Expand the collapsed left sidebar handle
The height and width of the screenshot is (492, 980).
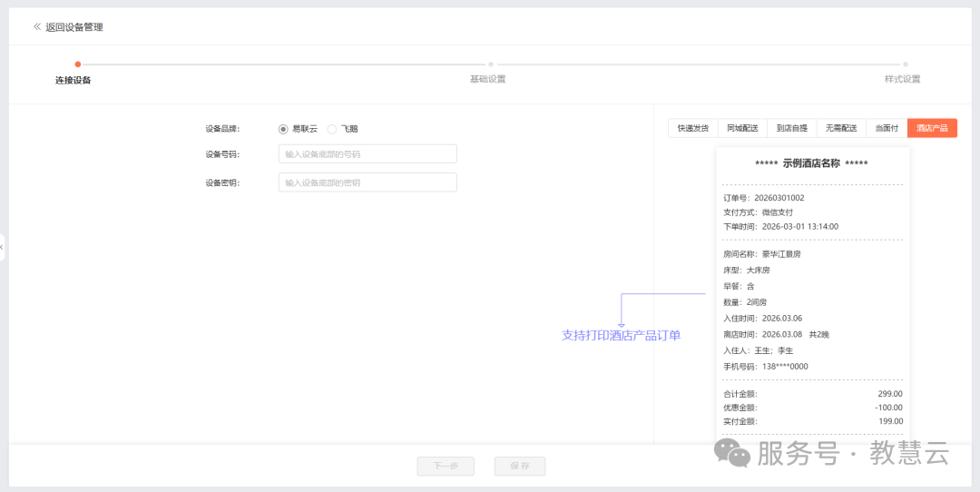(x=3, y=248)
